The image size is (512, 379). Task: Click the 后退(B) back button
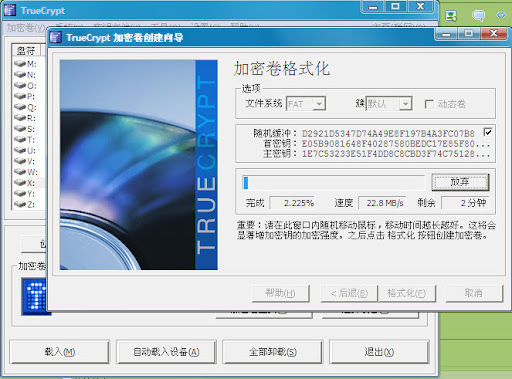click(x=349, y=293)
